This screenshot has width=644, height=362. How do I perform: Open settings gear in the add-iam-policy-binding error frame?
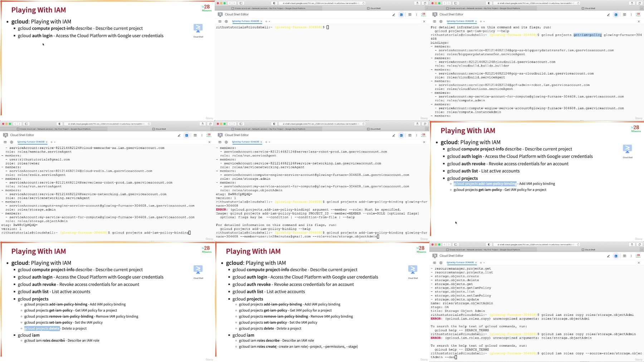click(x=226, y=142)
